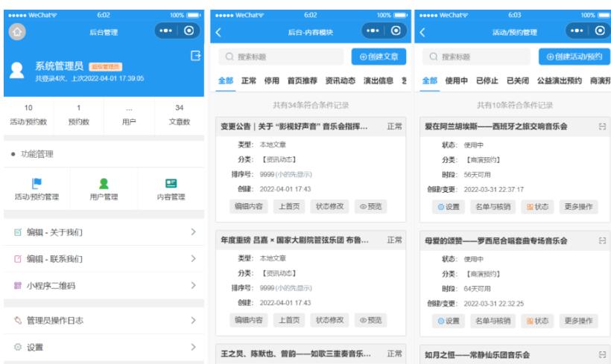
Task: Open 如月之恒——常静仙乐团音乐会 title
Action: click(x=478, y=354)
